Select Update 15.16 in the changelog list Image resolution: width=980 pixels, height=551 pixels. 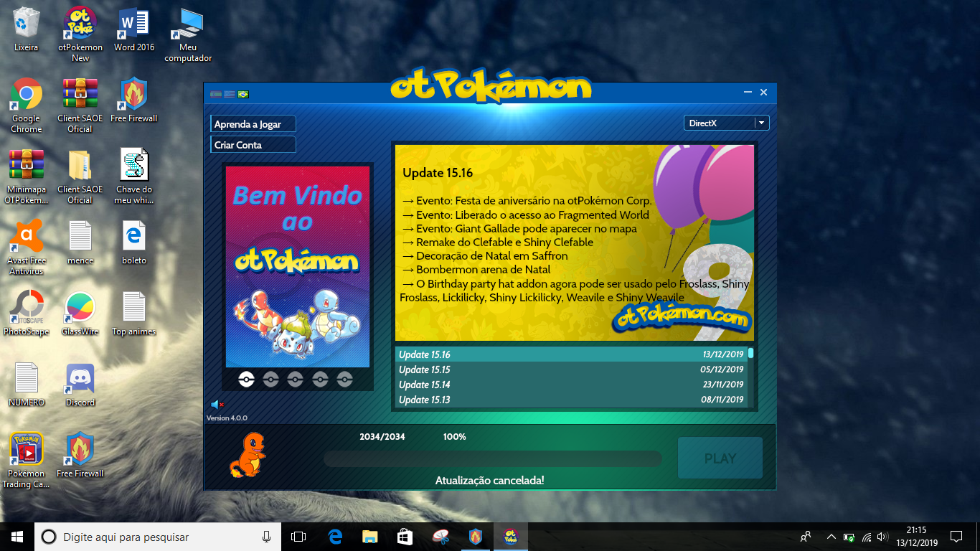pyautogui.click(x=571, y=354)
